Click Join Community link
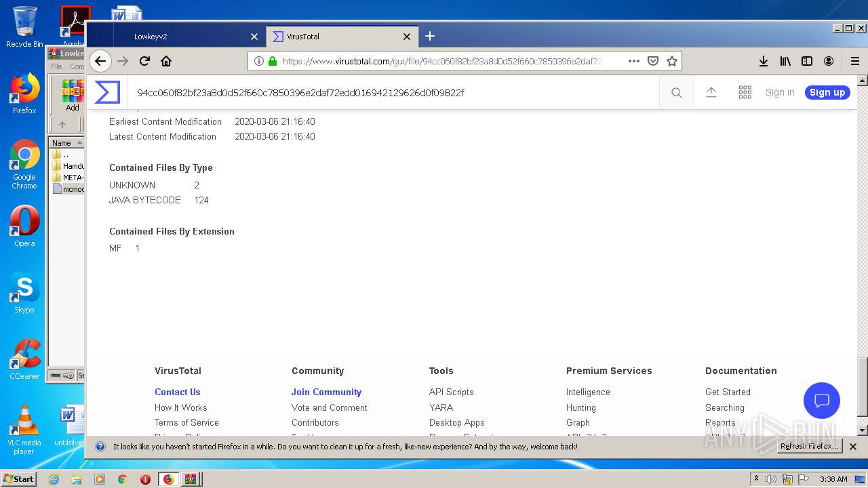Screen dimensions: 868x488 (x=326, y=392)
